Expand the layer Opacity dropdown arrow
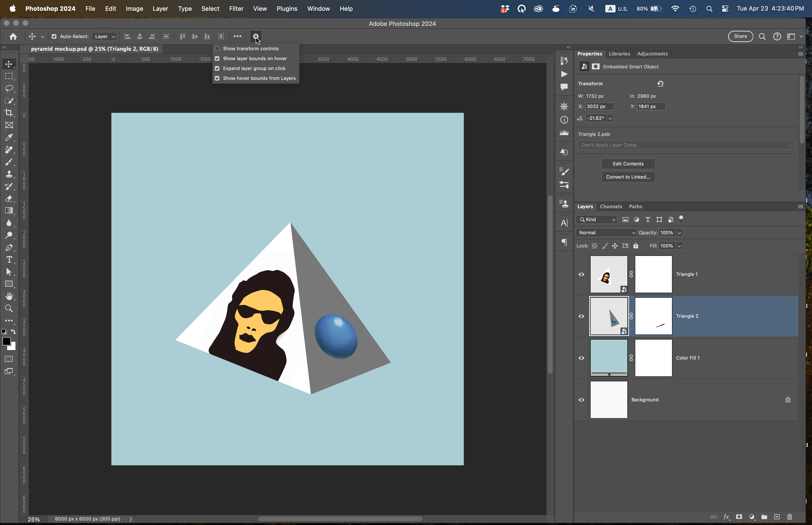The image size is (812, 525). click(679, 233)
